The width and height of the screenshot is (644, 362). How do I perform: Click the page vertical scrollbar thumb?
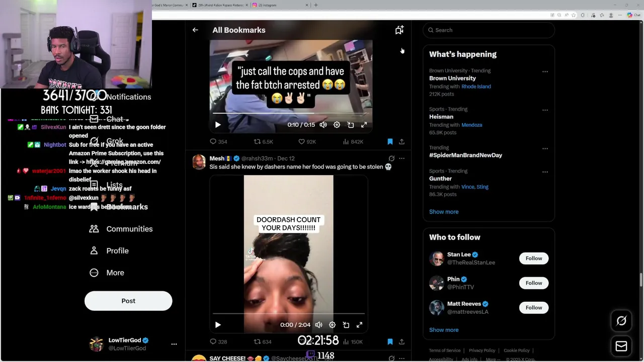coord(641,279)
